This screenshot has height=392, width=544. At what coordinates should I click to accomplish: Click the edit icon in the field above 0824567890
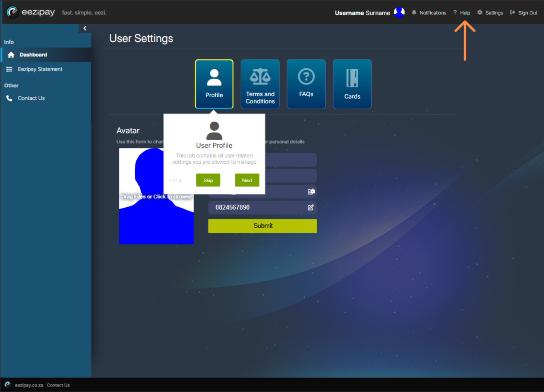click(x=311, y=191)
